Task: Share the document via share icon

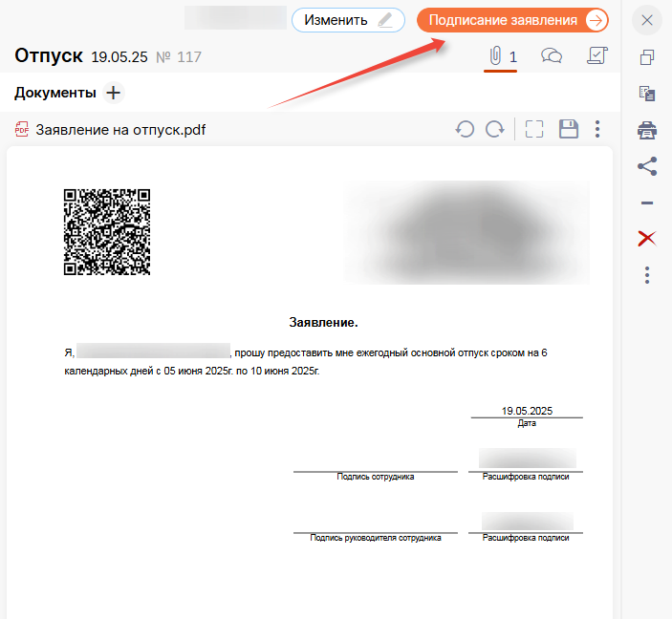Action: click(647, 166)
